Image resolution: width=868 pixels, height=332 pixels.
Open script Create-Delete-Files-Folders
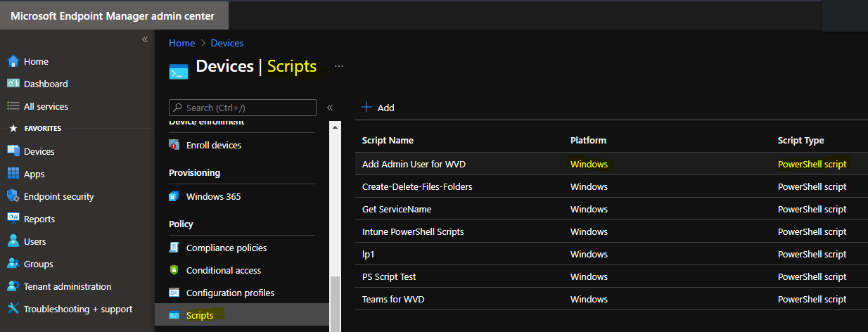click(x=417, y=186)
